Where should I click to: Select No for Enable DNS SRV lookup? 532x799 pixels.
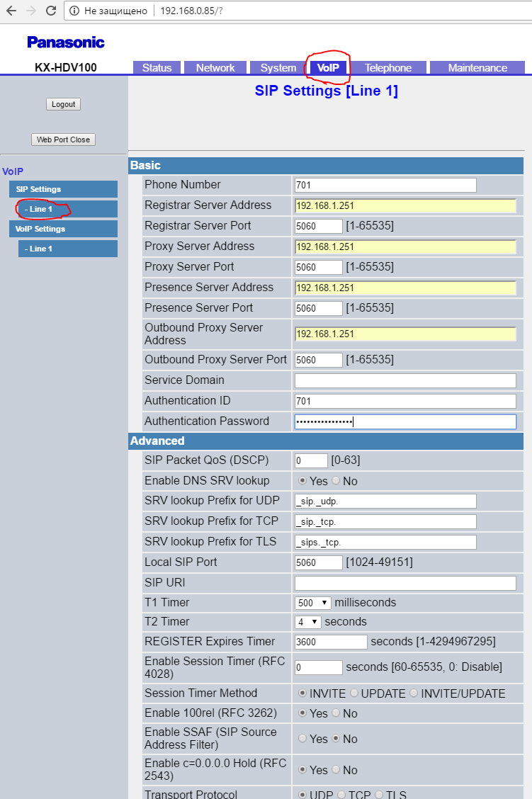coord(336,481)
